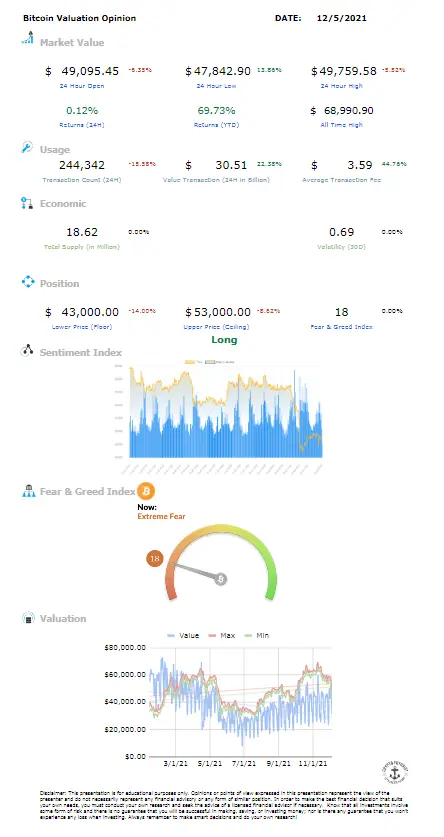Screen dimensions: 444x837
Task: Click the green 'Long' position text
Action: click(224, 340)
